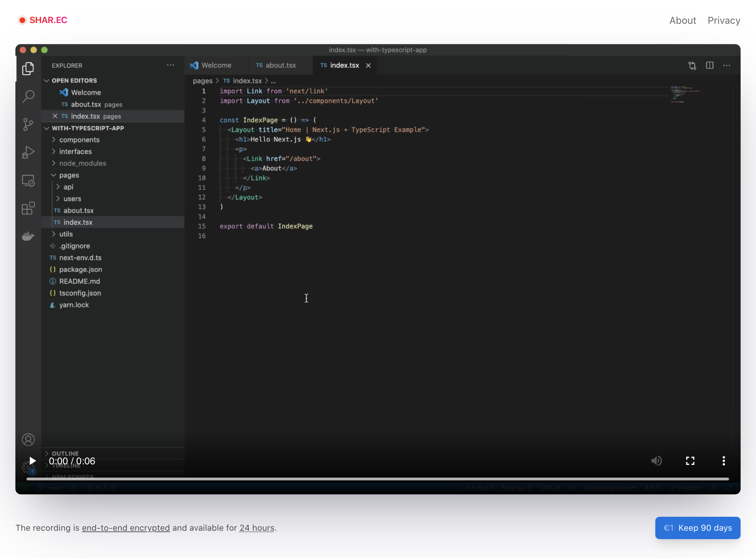Open the Extensions view icon

point(28,208)
